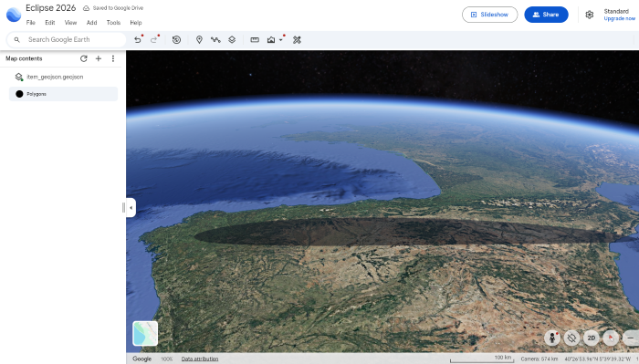Collapse the side panel arrow
The width and height of the screenshot is (639, 364).
tap(131, 208)
